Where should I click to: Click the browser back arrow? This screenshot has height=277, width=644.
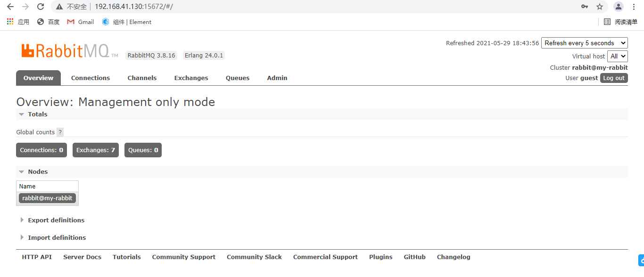click(x=10, y=7)
